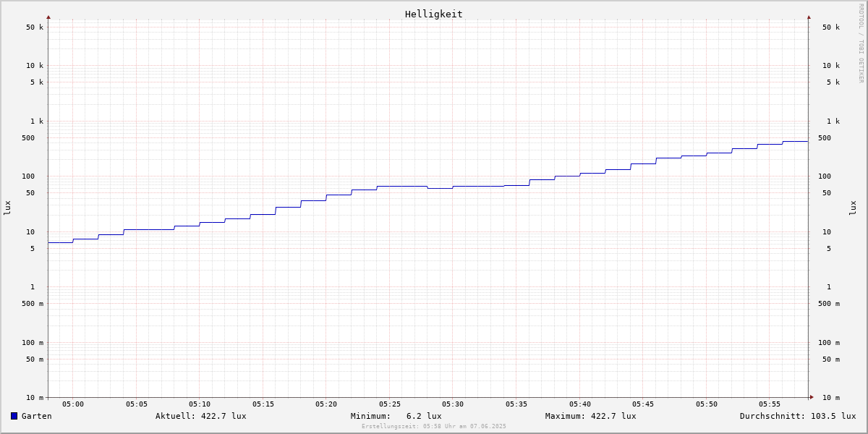Click the '100 m' label on right axis
Viewport: 868px width, 434px height.
click(x=829, y=343)
